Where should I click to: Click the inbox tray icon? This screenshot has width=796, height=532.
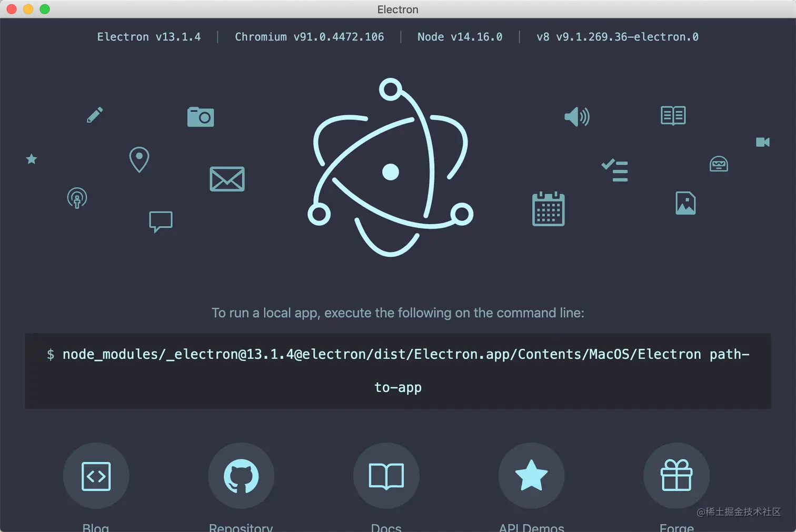(x=719, y=164)
